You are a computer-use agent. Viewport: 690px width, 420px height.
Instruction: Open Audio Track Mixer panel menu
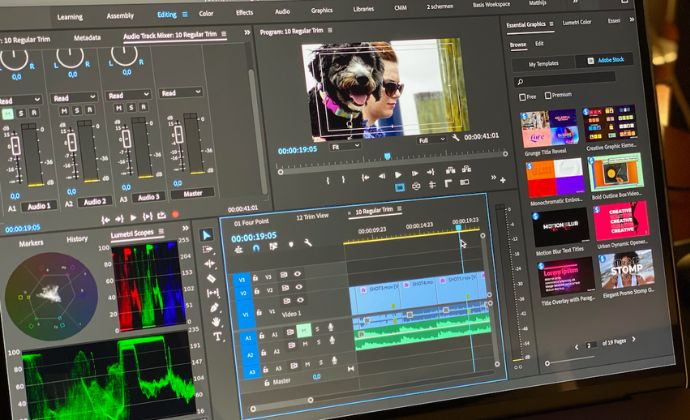coord(224,34)
